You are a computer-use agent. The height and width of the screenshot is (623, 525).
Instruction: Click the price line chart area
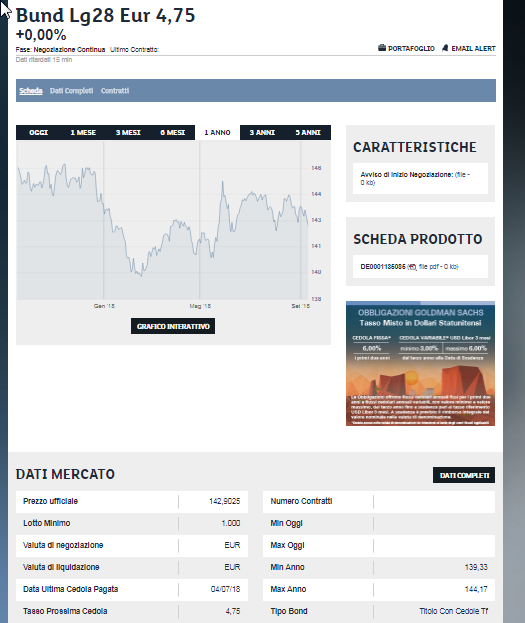click(x=162, y=221)
